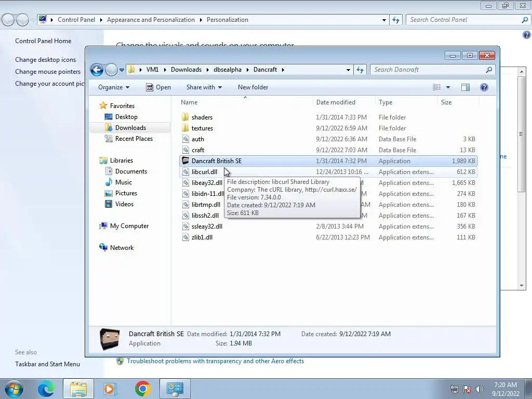Click dbsealpha in the address breadcrumb
This screenshot has height=399, width=532.
click(x=228, y=70)
